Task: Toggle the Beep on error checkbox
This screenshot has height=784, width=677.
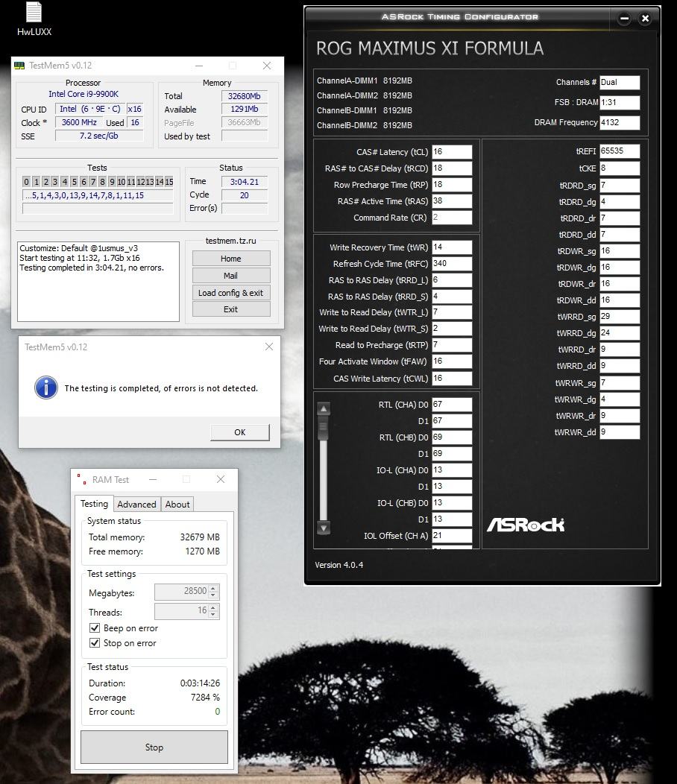Action: click(95, 628)
